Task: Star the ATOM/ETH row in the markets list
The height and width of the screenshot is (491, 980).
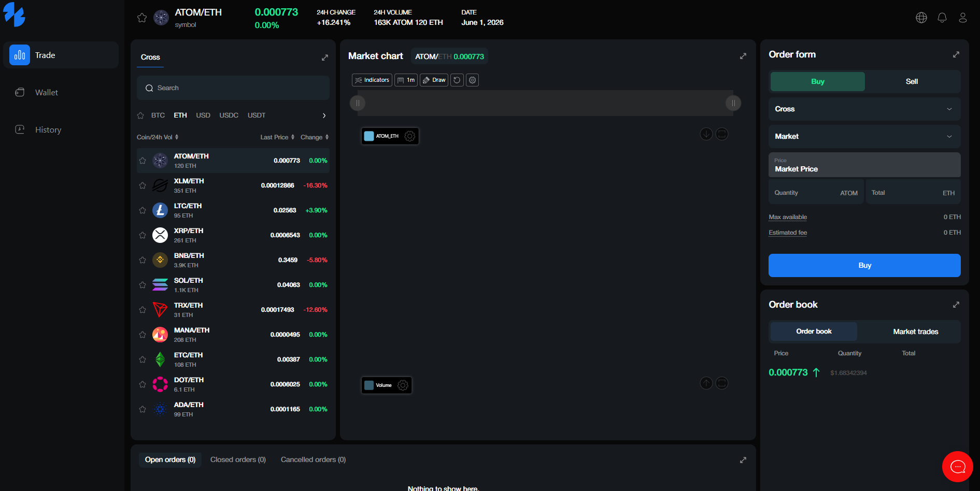Action: [x=143, y=161]
